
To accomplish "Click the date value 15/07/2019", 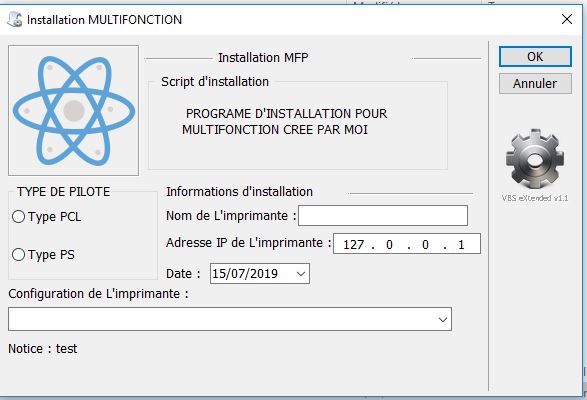I will tap(245, 274).
